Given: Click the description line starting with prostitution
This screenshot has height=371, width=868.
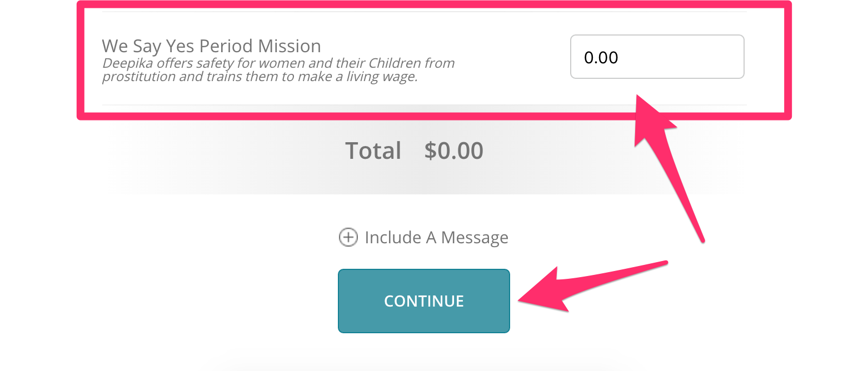Looking at the screenshot, I should tap(260, 77).
